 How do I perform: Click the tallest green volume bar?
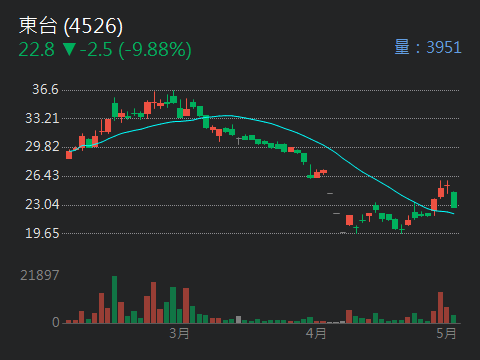tap(114, 300)
